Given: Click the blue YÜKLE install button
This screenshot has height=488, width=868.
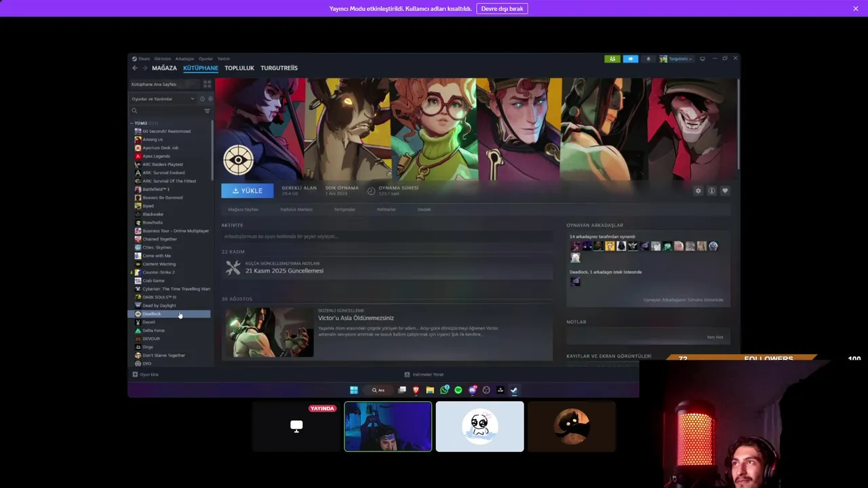Looking at the screenshot, I should click(x=247, y=190).
